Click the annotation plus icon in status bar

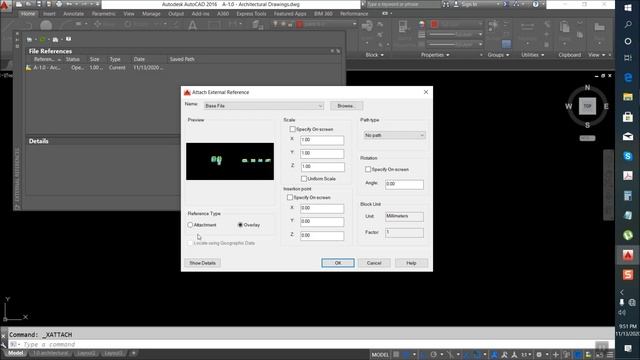click(556, 355)
